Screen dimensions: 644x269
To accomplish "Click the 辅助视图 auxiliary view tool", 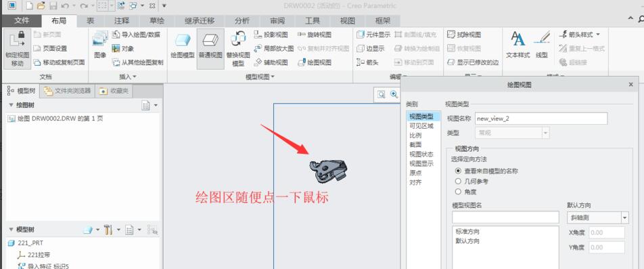I will [271, 62].
